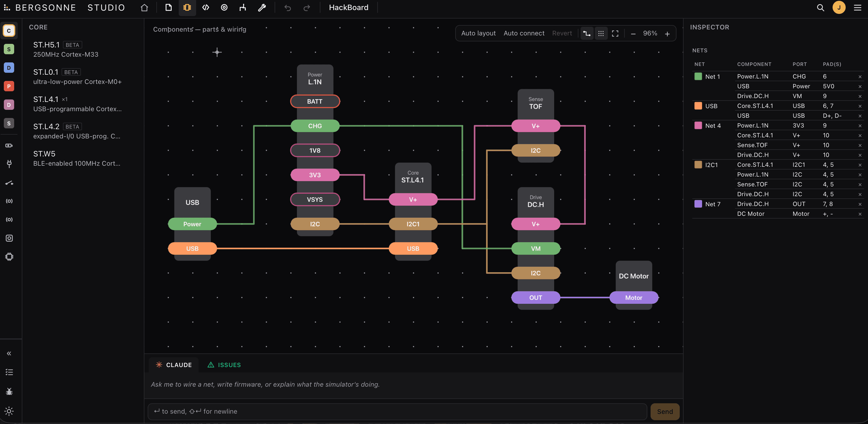Viewport: 868px width, 424px height.
Task: Collapse the sidebar with double chevron
Action: (9, 353)
